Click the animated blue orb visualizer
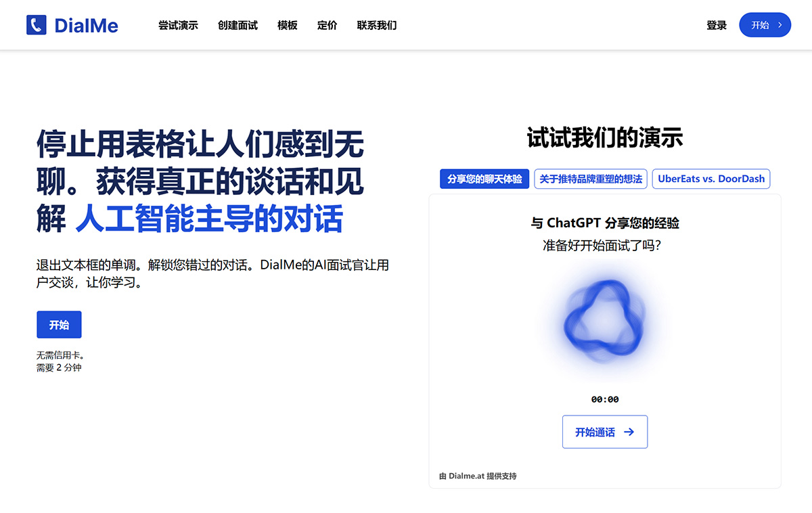The width and height of the screenshot is (812, 513). 604,318
